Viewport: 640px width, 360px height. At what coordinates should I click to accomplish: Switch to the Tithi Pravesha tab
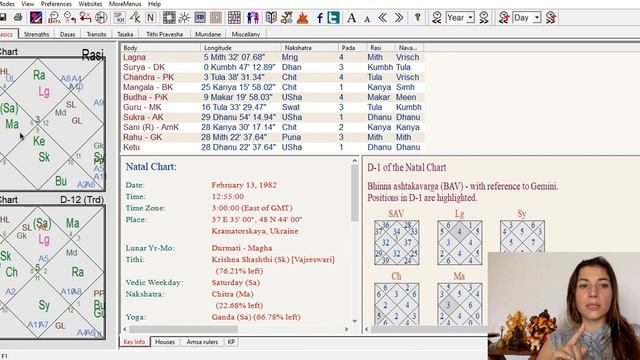click(x=164, y=34)
